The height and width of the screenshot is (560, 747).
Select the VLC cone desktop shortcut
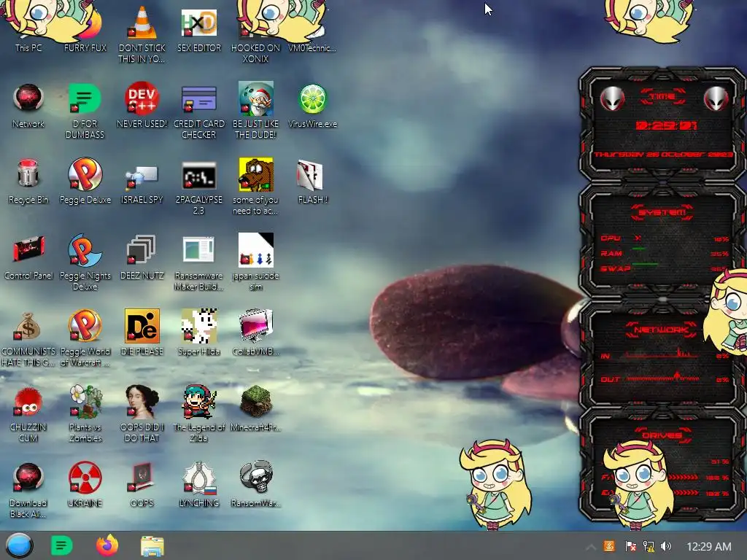[x=142, y=34]
